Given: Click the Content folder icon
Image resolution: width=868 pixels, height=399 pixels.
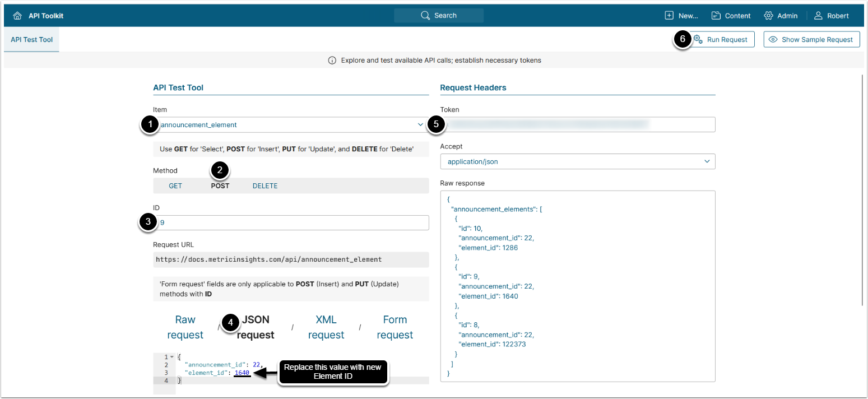Looking at the screenshot, I should (716, 16).
